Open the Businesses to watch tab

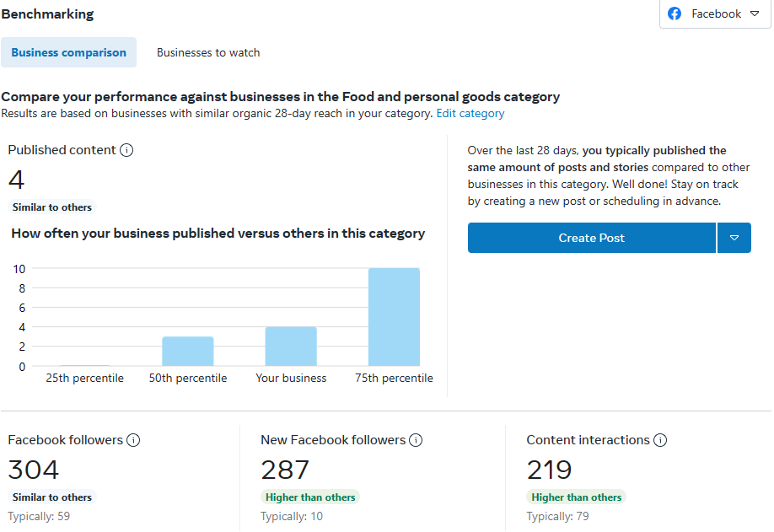pyautogui.click(x=208, y=52)
